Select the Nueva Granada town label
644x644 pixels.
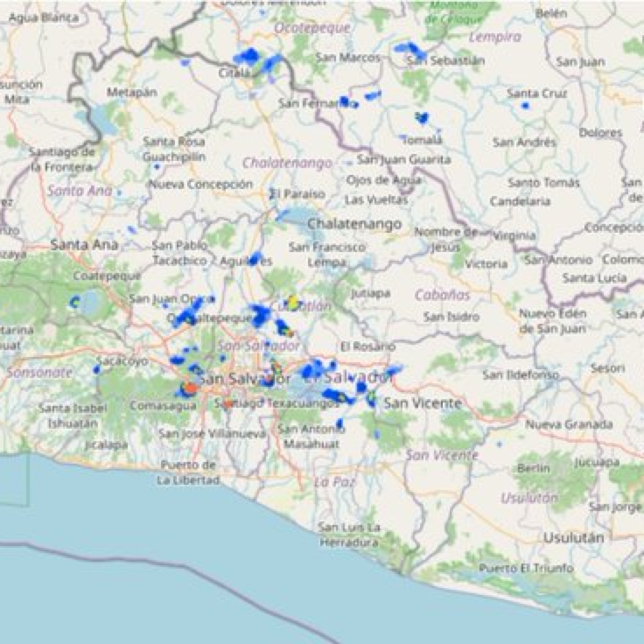pyautogui.click(x=569, y=425)
